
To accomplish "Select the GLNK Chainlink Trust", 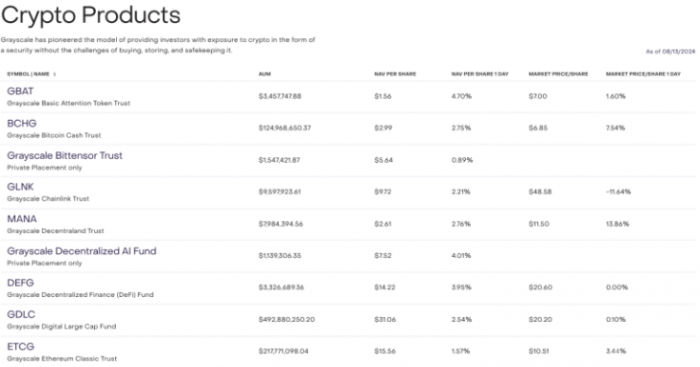I will [20, 187].
